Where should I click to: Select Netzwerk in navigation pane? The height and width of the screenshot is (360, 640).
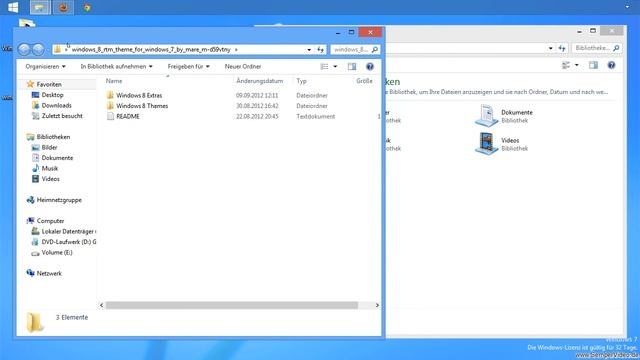point(49,273)
